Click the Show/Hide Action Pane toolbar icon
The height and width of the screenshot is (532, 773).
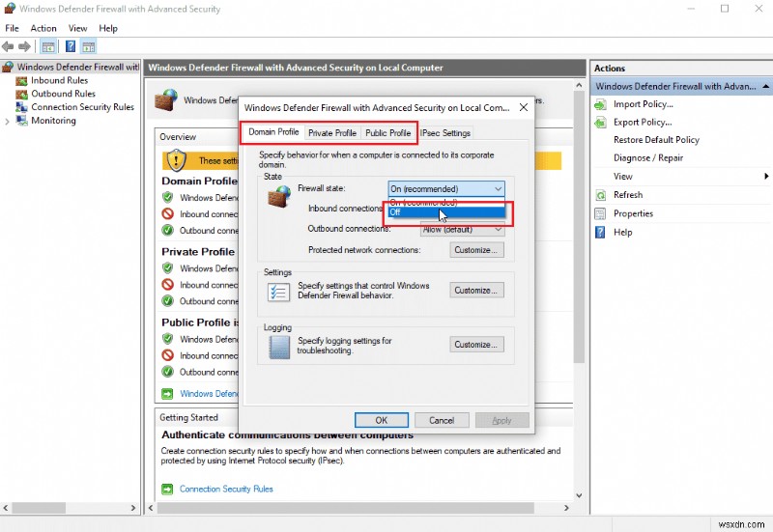pyautogui.click(x=89, y=46)
